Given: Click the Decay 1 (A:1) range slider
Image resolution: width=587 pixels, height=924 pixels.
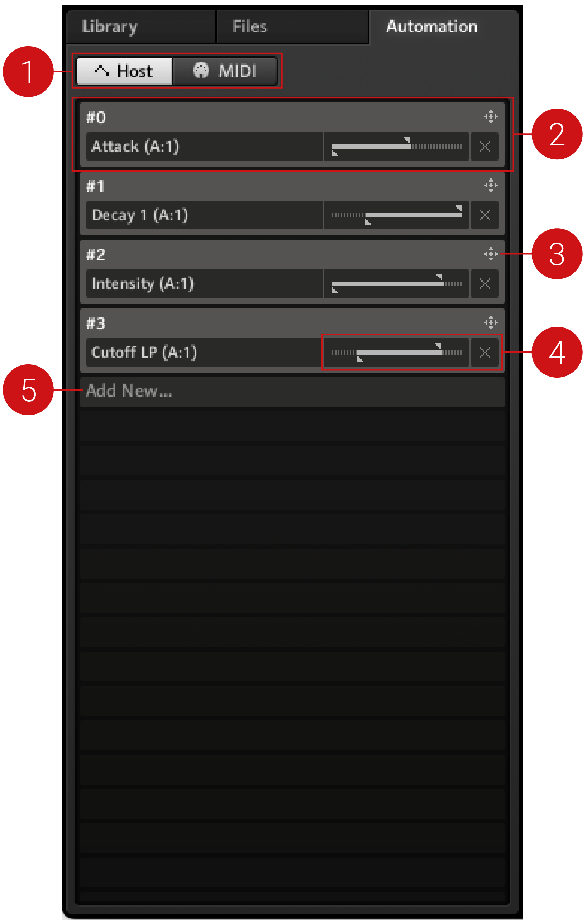Looking at the screenshot, I should pos(397,215).
